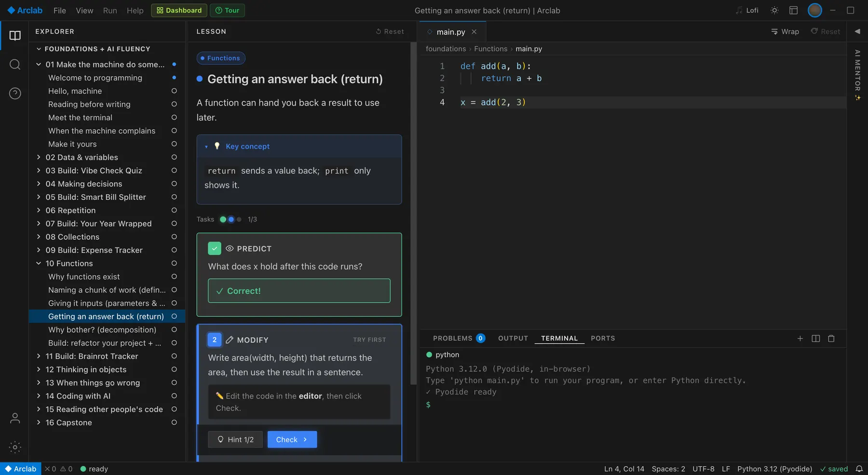Viewport: 868px width, 475px height.
Task: Open the Help question-mark icon in sidebar
Action: (15, 94)
